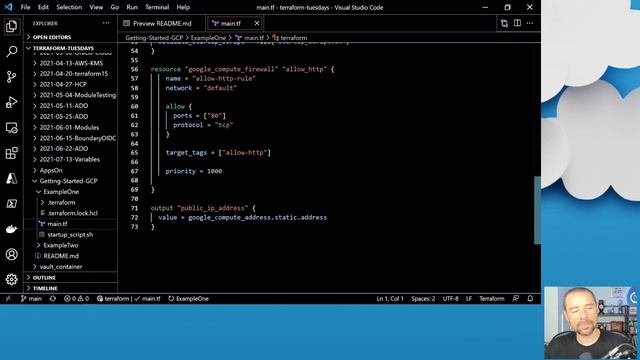
Task: Open the Go menu
Action: tap(115, 7)
